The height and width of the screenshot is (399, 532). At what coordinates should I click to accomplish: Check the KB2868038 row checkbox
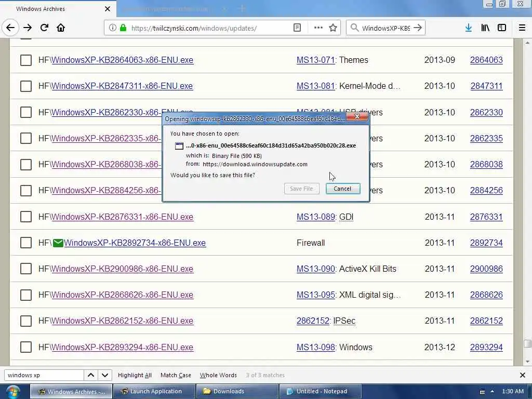(26, 165)
